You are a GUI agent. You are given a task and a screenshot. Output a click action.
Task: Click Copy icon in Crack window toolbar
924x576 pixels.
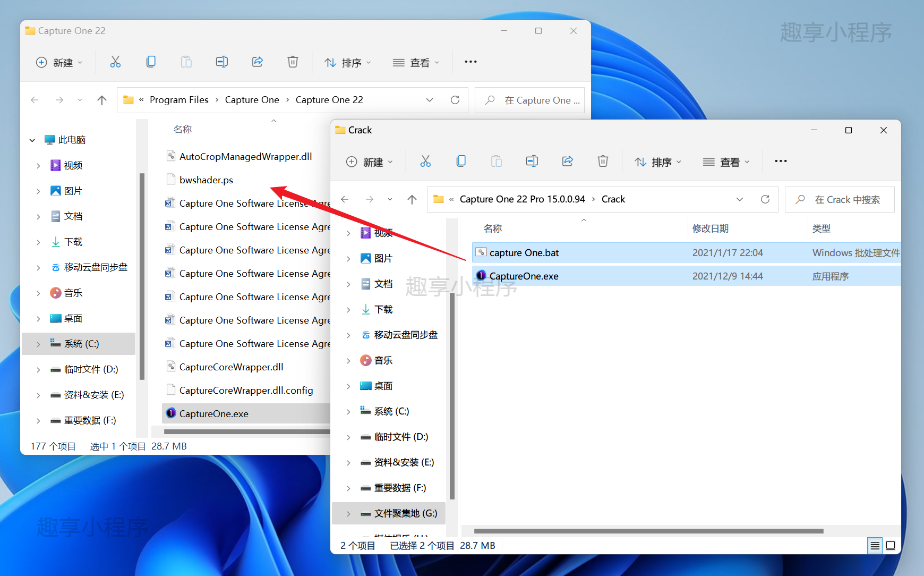(x=461, y=162)
